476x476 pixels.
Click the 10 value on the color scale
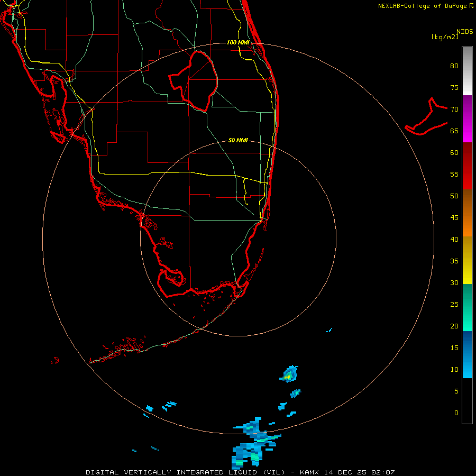coord(454,370)
